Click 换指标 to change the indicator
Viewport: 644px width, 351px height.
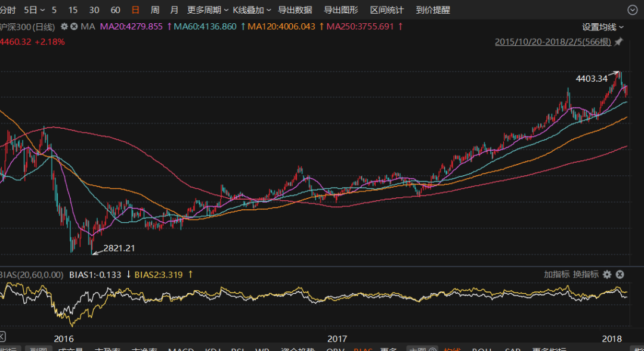click(586, 274)
